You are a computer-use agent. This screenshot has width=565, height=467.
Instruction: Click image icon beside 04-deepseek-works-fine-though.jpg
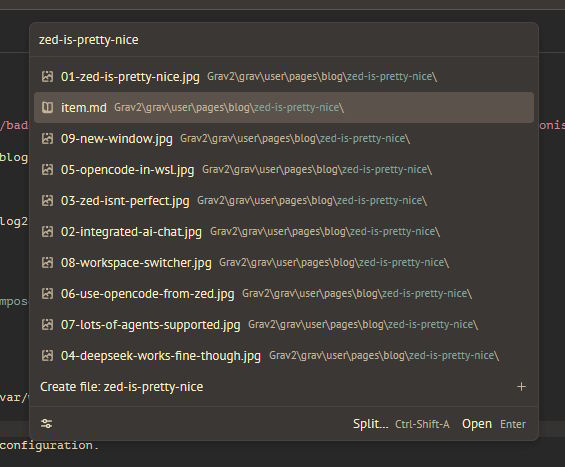click(x=47, y=355)
